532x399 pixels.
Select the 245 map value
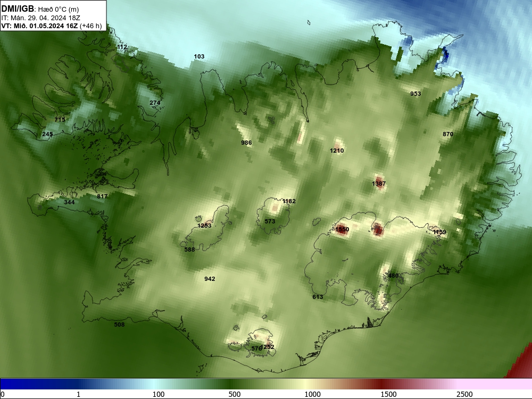pyautogui.click(x=47, y=135)
